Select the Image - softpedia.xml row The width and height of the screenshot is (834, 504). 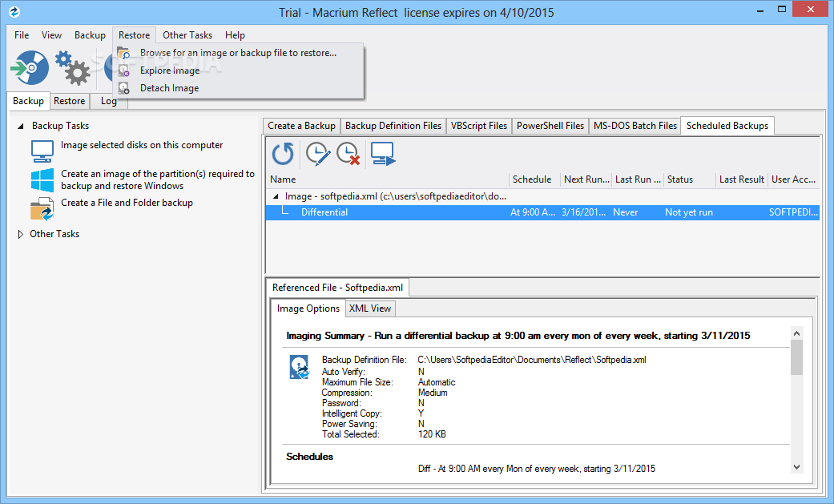[x=395, y=196]
